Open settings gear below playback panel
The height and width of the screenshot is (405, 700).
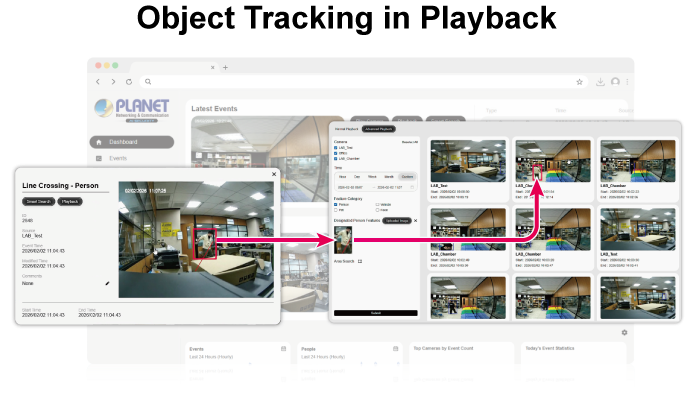click(x=623, y=332)
